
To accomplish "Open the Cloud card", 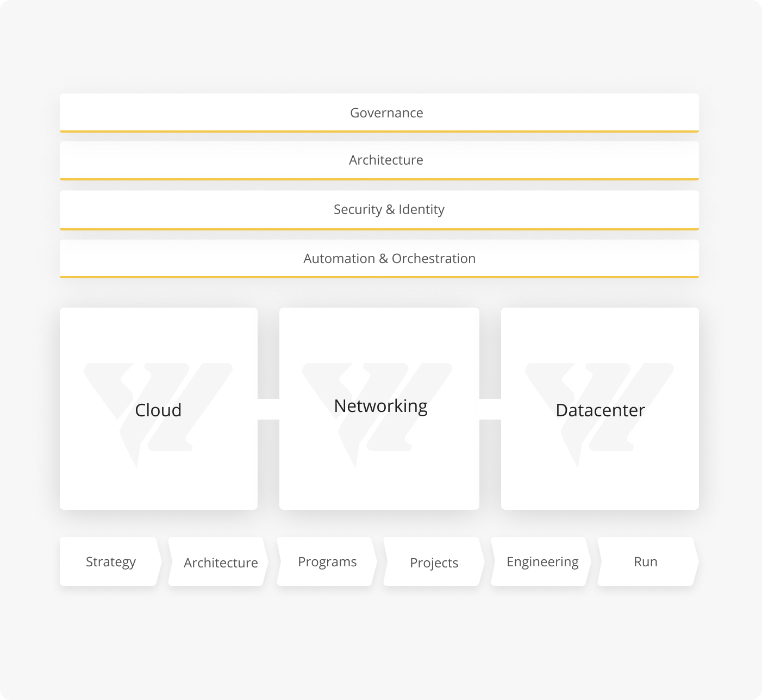I will click(159, 409).
